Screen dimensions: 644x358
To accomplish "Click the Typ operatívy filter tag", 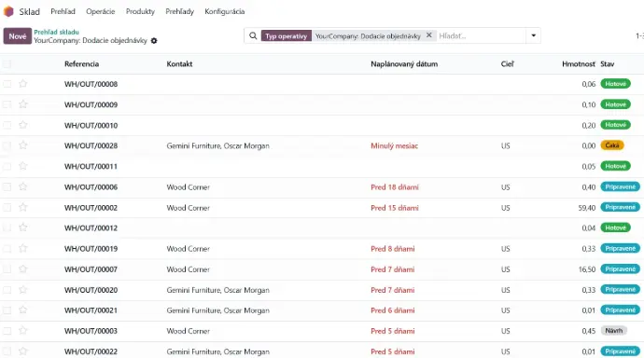I will tap(287, 36).
